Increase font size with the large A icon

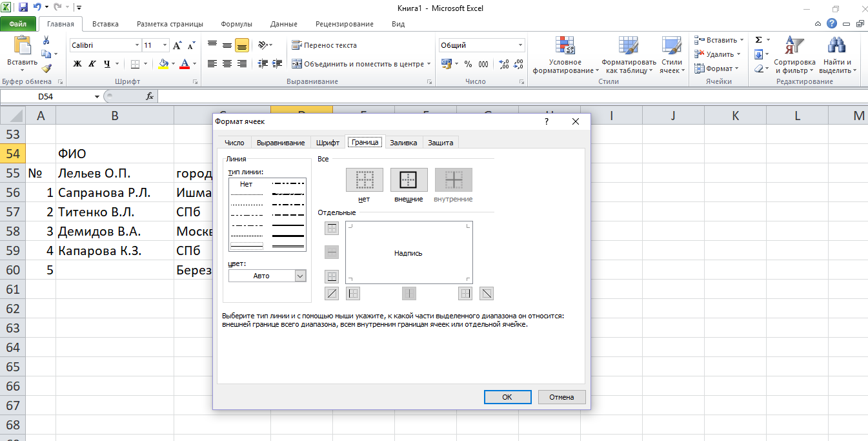pyautogui.click(x=177, y=46)
